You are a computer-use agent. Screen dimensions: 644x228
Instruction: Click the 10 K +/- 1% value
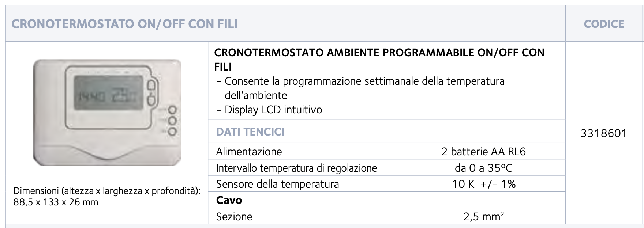[483, 184]
